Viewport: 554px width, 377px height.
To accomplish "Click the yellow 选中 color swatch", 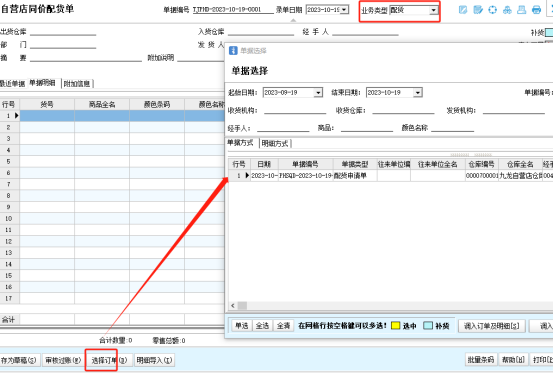I will (396, 326).
